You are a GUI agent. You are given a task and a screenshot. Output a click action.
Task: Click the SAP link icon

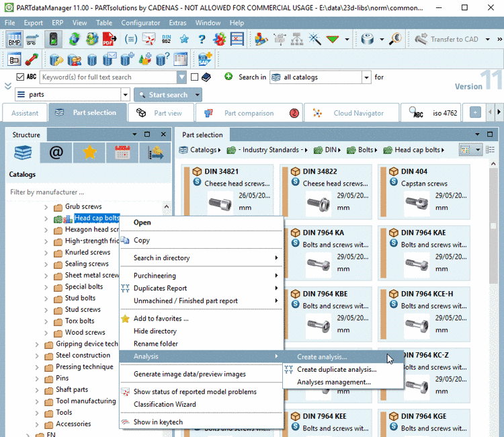(x=204, y=59)
